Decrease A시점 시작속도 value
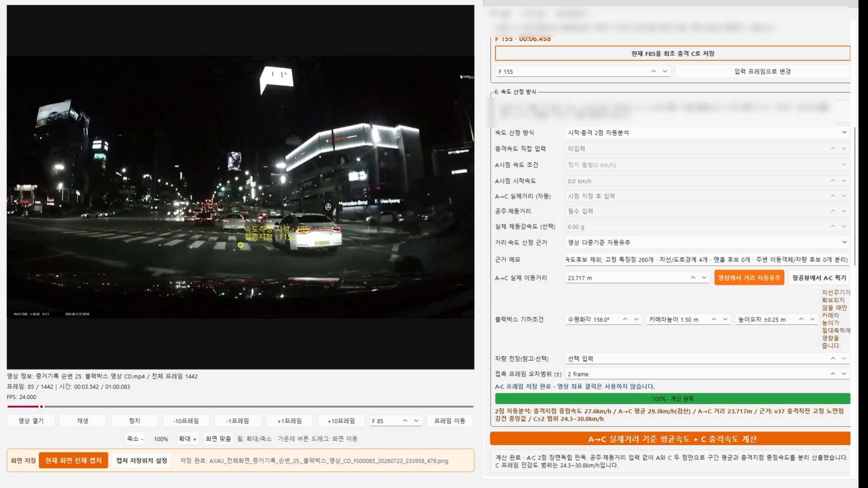Image resolution: width=868 pixels, height=488 pixels. (x=844, y=181)
